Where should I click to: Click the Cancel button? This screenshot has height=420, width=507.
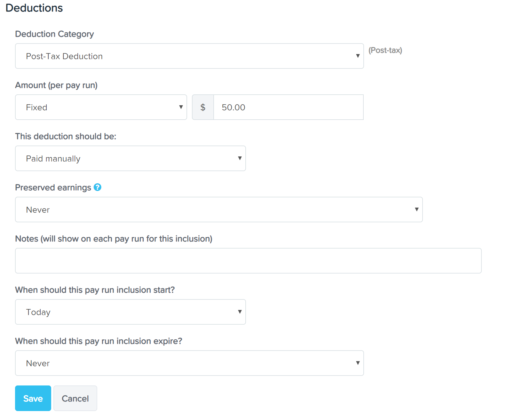(x=75, y=398)
